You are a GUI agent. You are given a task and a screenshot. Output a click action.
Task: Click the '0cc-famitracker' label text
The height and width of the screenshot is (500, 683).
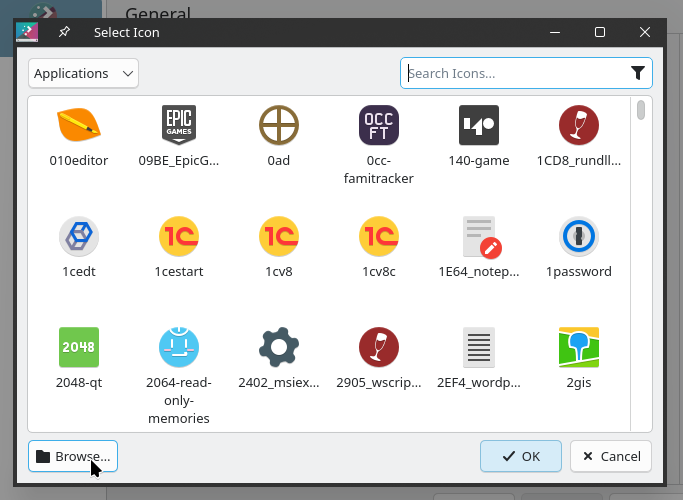click(x=379, y=169)
